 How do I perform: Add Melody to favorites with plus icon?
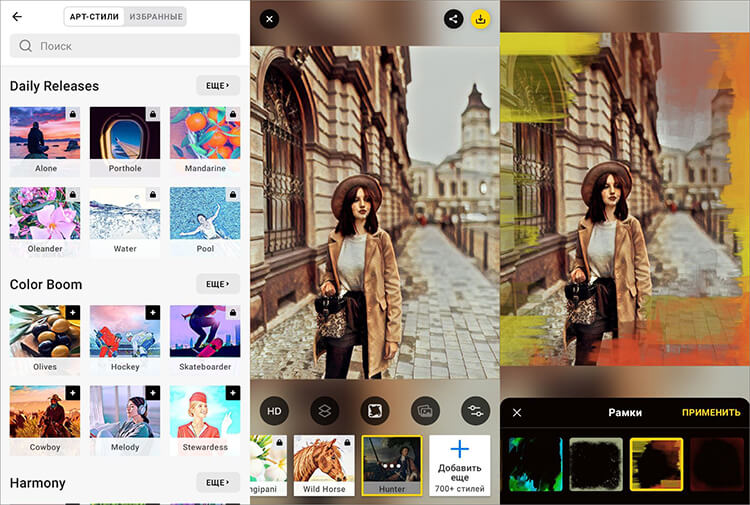click(x=153, y=393)
